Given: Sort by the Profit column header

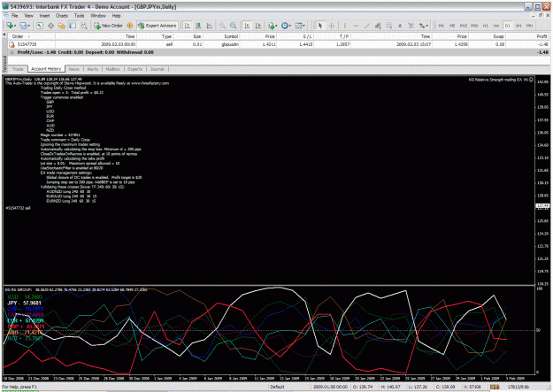Looking at the screenshot, I should (541, 36).
